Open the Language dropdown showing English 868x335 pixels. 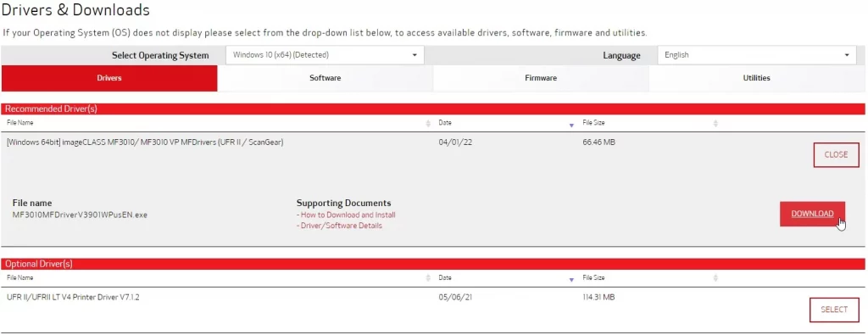click(756, 55)
